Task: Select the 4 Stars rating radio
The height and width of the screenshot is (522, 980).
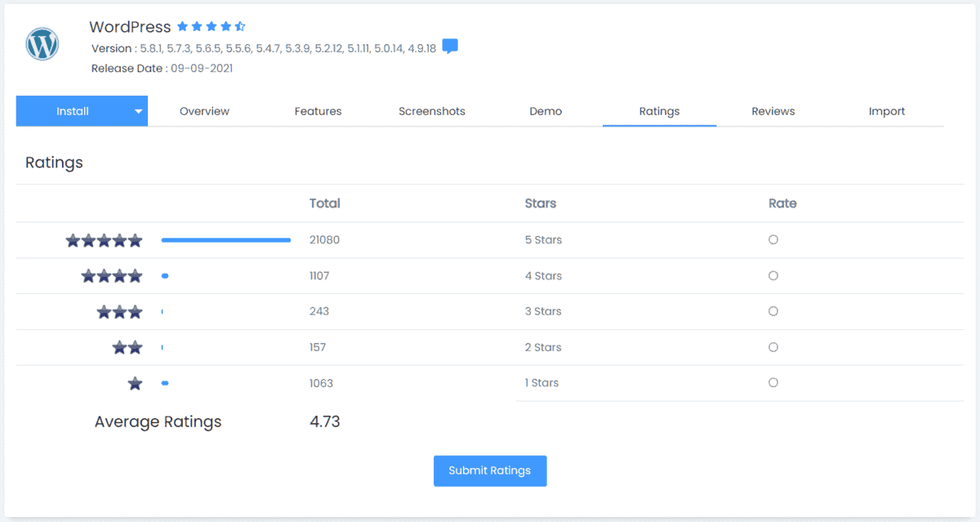Action: (773, 276)
